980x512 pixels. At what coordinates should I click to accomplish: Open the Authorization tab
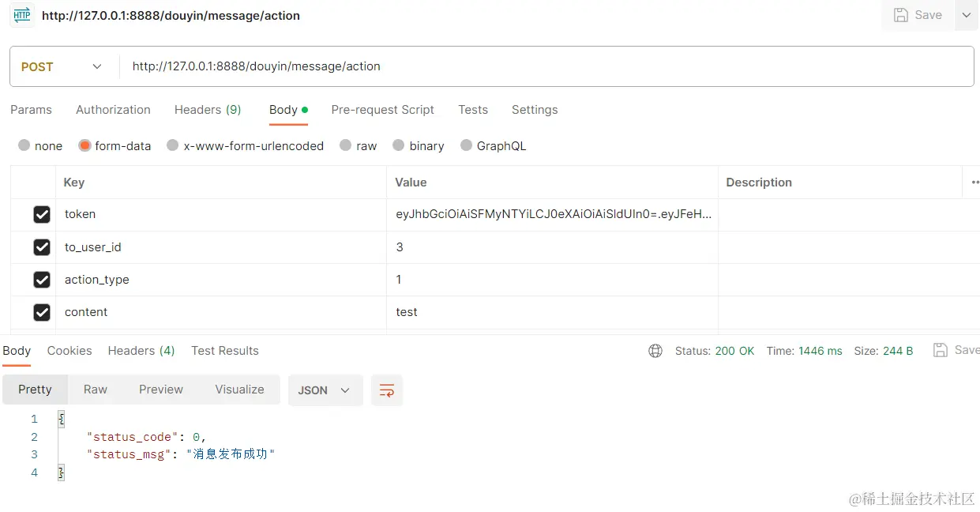(x=113, y=110)
